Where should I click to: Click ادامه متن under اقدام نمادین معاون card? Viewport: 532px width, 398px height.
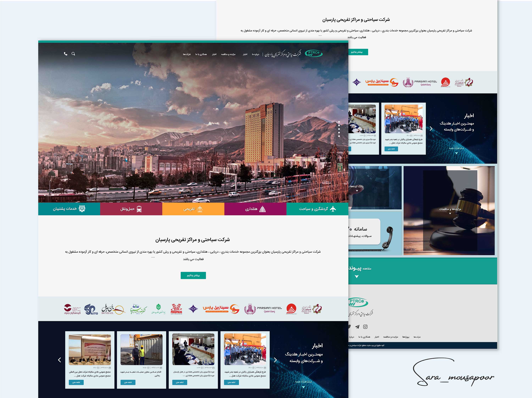[x=128, y=382]
